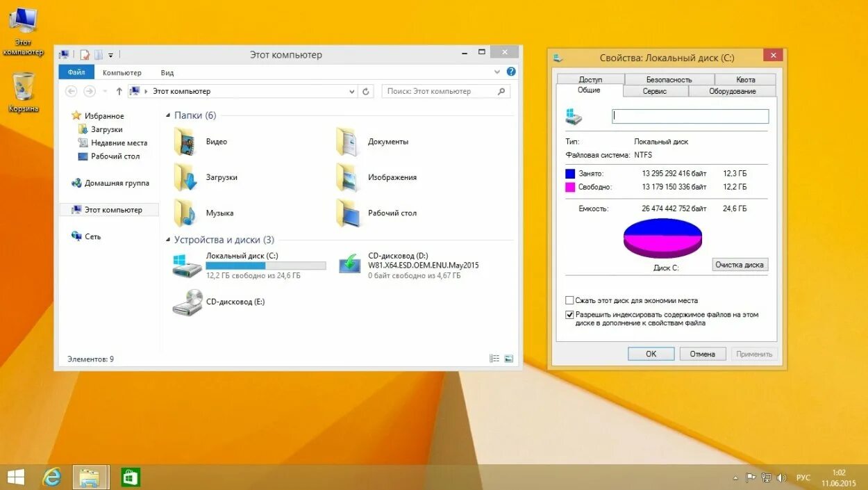
Task: Click Отмена in disk properties
Action: click(x=703, y=354)
